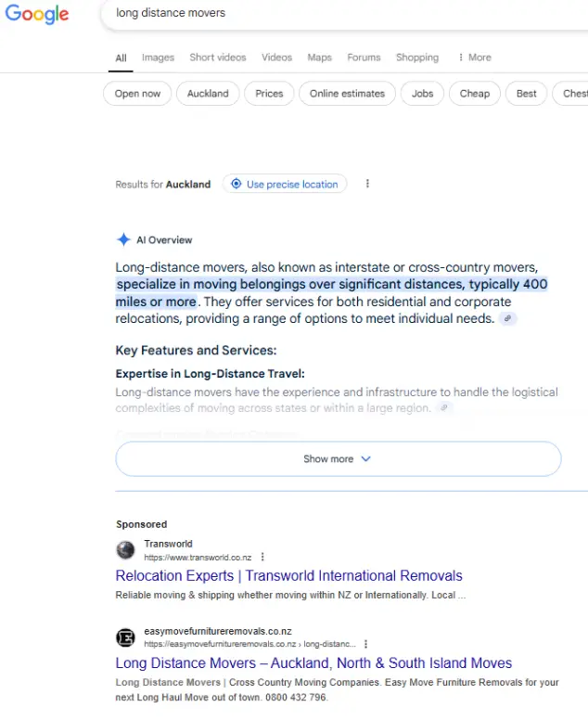Click the easymovefurnitureremovals favicon
The image size is (588, 720).
pos(125,637)
